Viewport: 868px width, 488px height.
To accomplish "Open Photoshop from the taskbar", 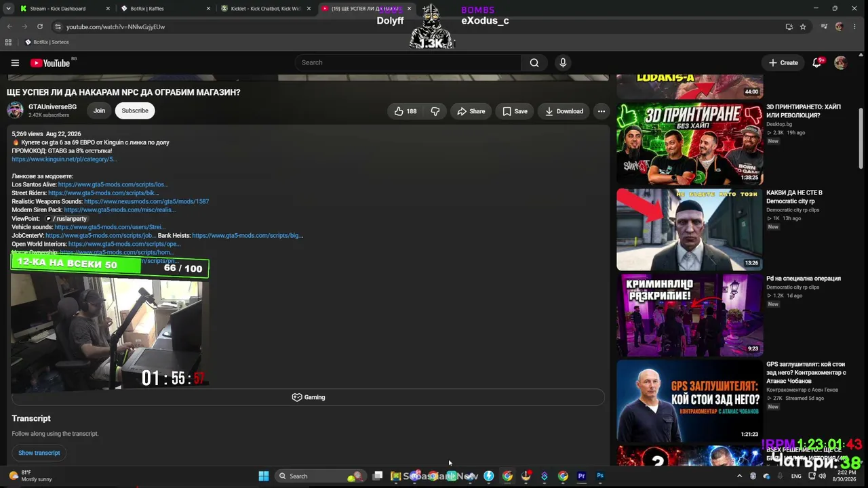I will tap(600, 476).
